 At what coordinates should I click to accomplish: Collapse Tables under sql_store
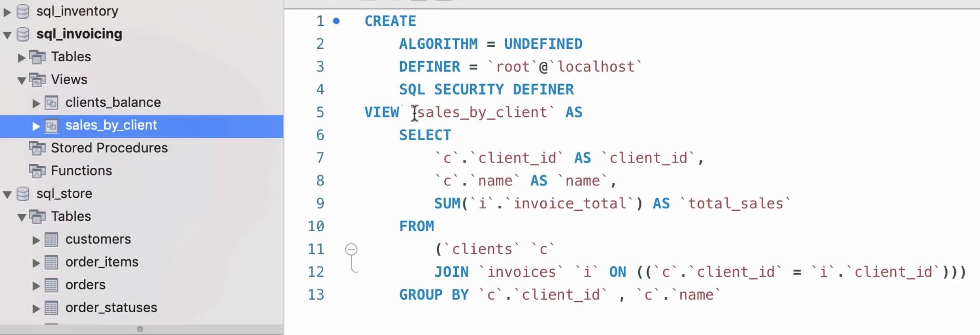pos(22,217)
